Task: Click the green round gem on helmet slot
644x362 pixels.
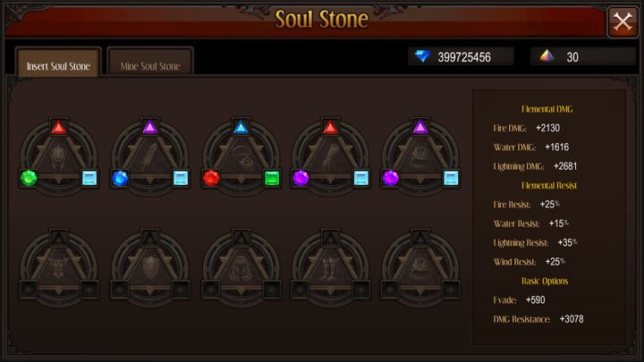Action: pos(29,178)
